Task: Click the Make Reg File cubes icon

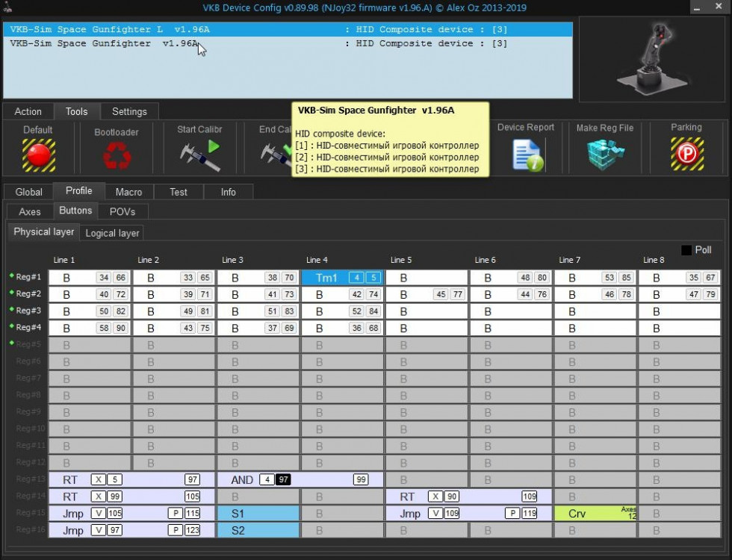Action: point(604,155)
